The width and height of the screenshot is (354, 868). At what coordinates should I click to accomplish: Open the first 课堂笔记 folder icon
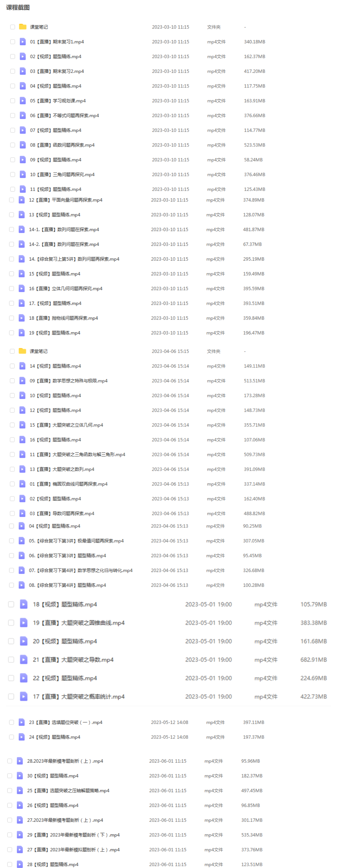[23, 27]
